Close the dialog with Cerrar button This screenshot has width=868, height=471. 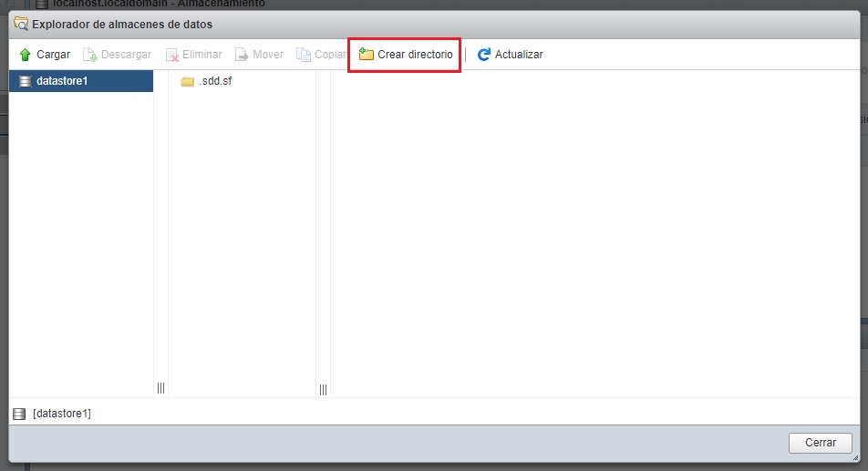pyautogui.click(x=821, y=443)
